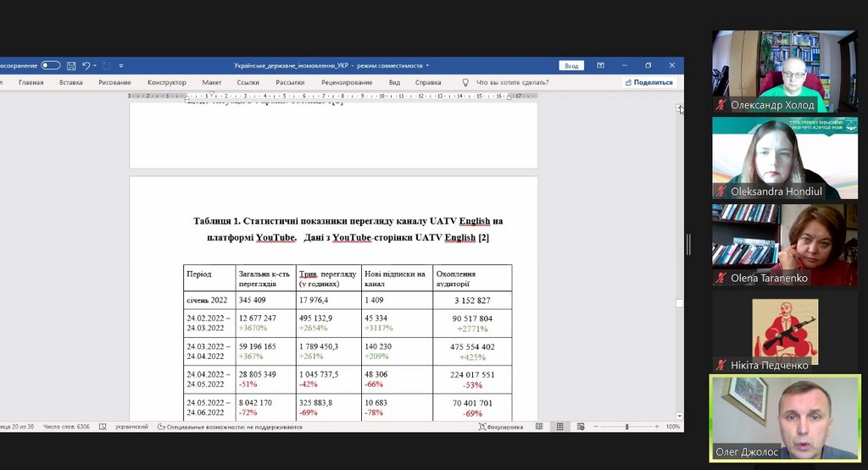This screenshot has width=868, height=470.
Task: Click the Вход sign-in button
Action: [x=571, y=65]
